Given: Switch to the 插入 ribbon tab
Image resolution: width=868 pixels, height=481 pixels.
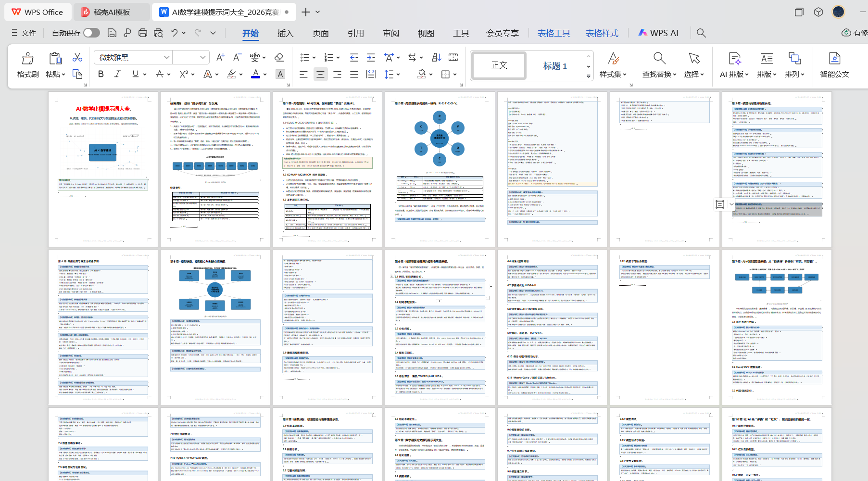Looking at the screenshot, I should pyautogui.click(x=285, y=33).
